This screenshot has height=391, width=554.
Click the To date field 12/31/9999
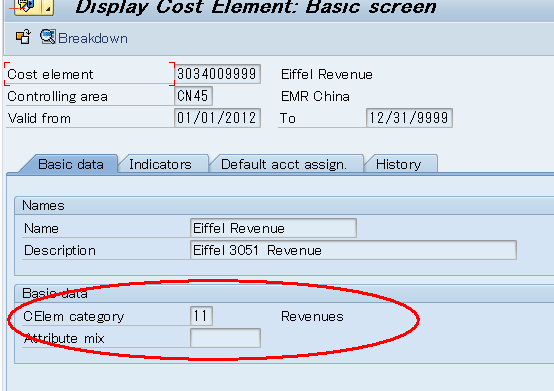coord(409,118)
